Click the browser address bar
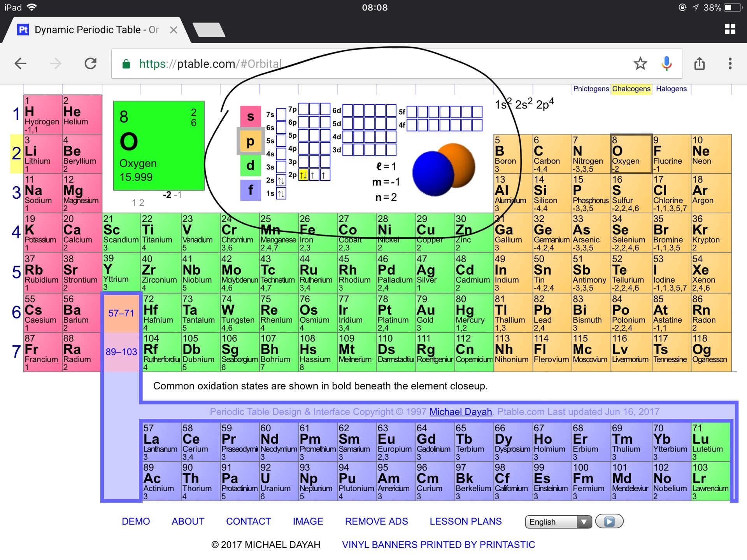 350,63
